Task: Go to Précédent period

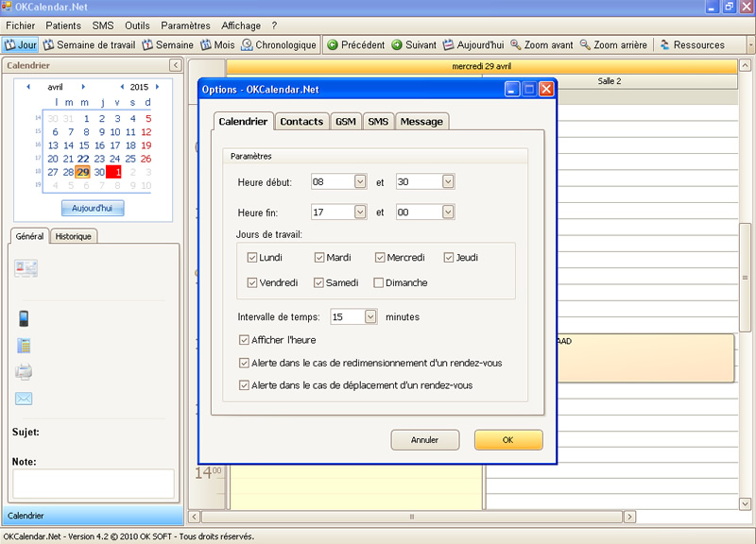Action: [356, 44]
